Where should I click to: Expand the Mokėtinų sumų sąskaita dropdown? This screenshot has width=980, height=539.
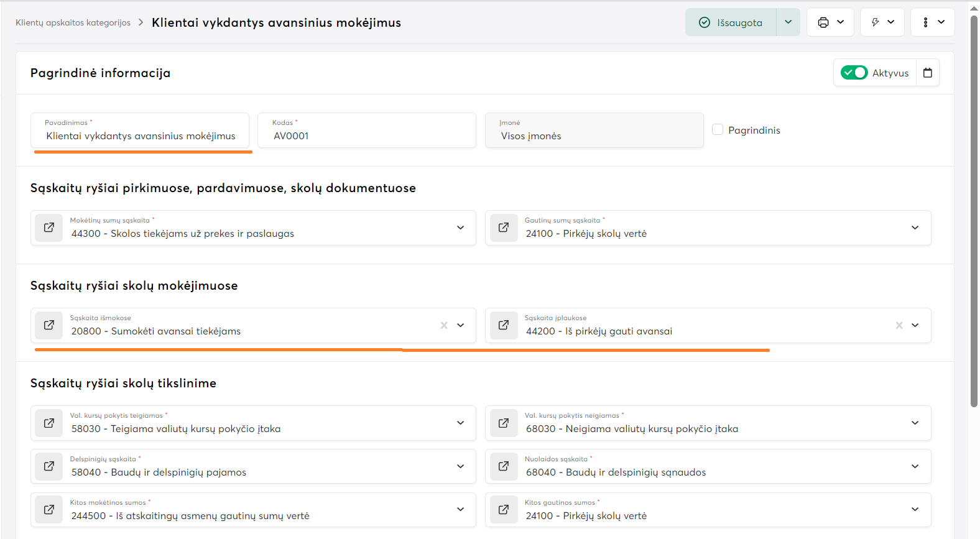[x=460, y=228]
